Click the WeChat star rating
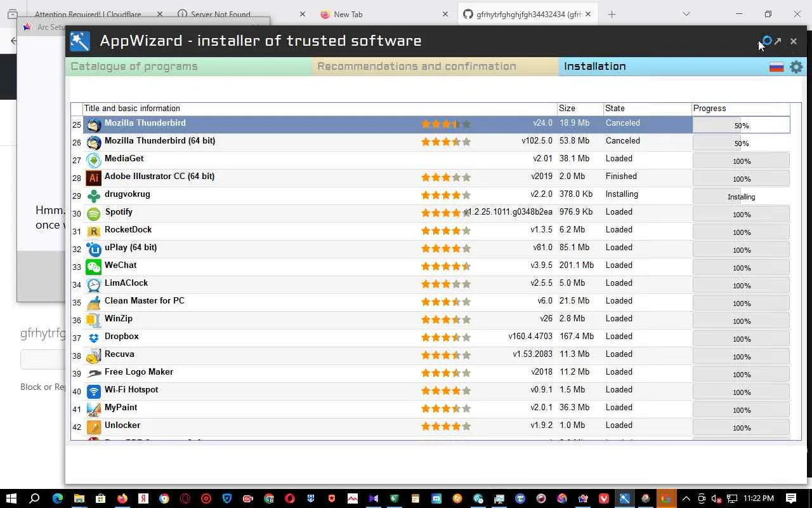Screen dimensions: 812x508 [x=446, y=266]
